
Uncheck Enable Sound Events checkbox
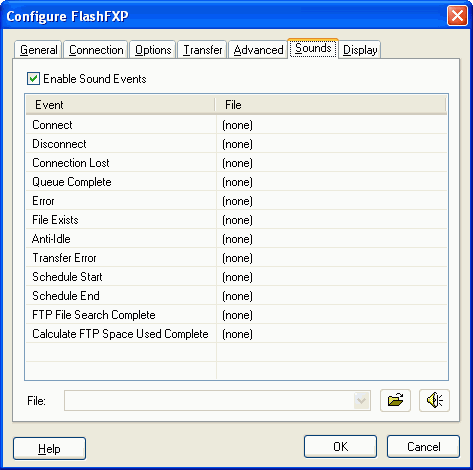point(33,79)
